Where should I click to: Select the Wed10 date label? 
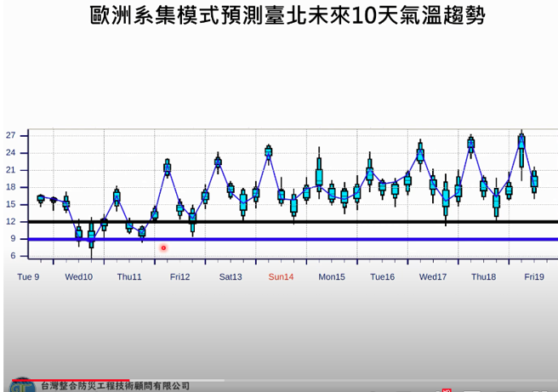78,276
